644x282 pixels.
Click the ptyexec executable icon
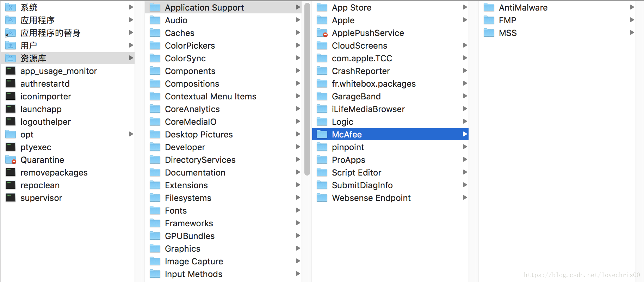click(11, 147)
